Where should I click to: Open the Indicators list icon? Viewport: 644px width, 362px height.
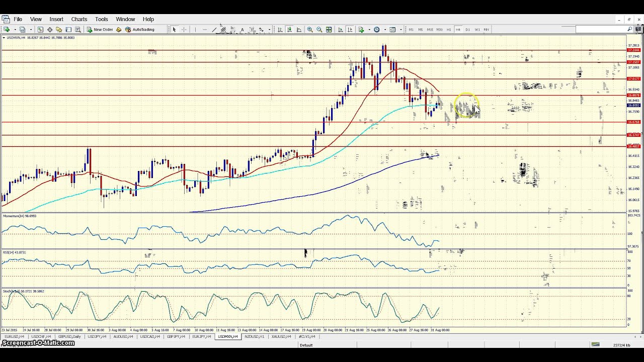click(x=361, y=30)
